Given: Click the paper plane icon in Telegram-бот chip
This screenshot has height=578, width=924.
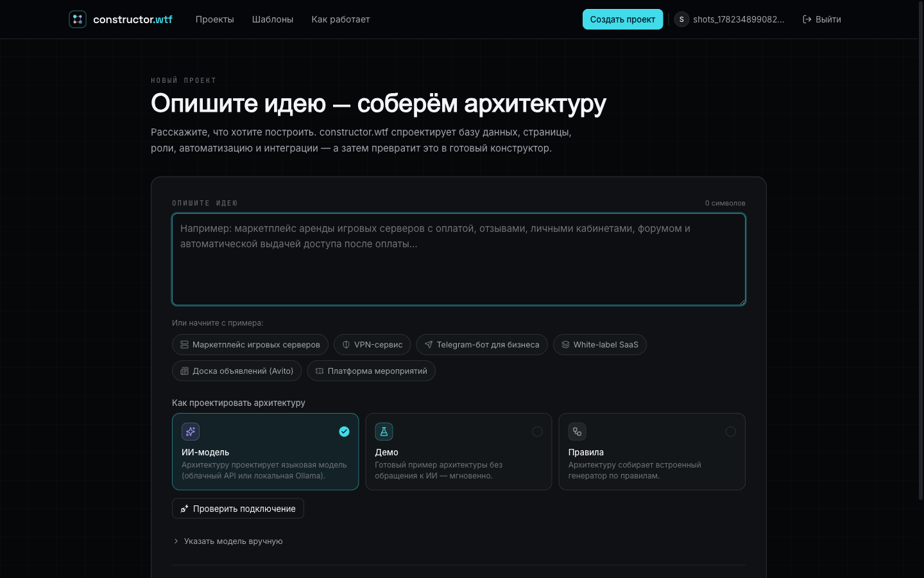Looking at the screenshot, I should point(429,345).
